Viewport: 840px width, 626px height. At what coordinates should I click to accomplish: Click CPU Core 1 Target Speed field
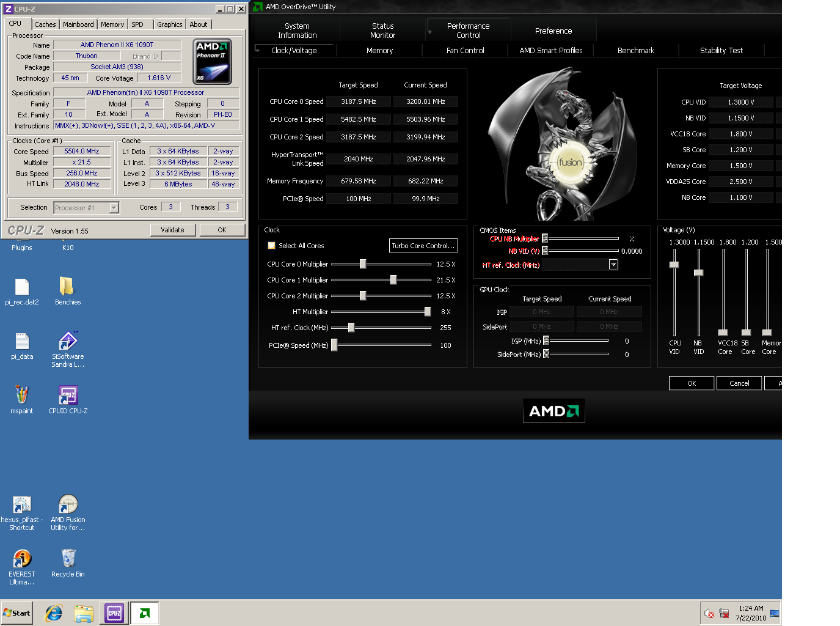(359, 119)
